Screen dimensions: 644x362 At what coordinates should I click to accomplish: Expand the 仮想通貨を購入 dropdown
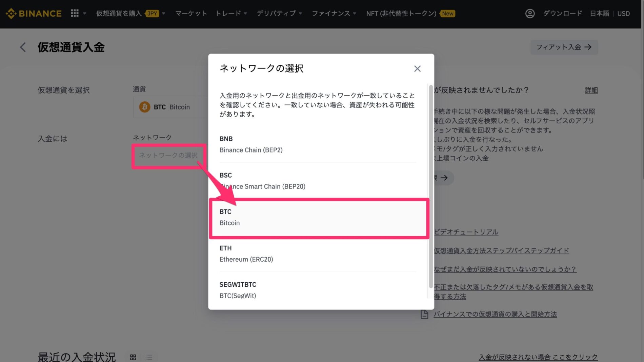click(130, 14)
